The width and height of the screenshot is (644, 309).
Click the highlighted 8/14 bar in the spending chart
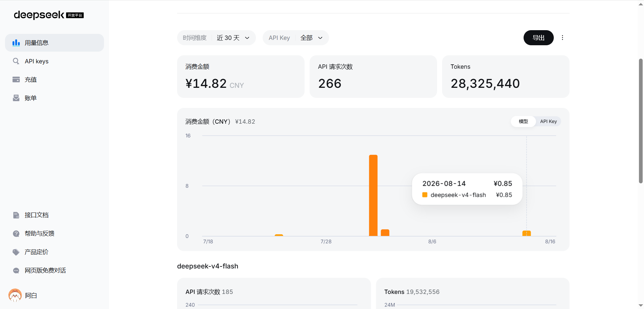point(527,233)
